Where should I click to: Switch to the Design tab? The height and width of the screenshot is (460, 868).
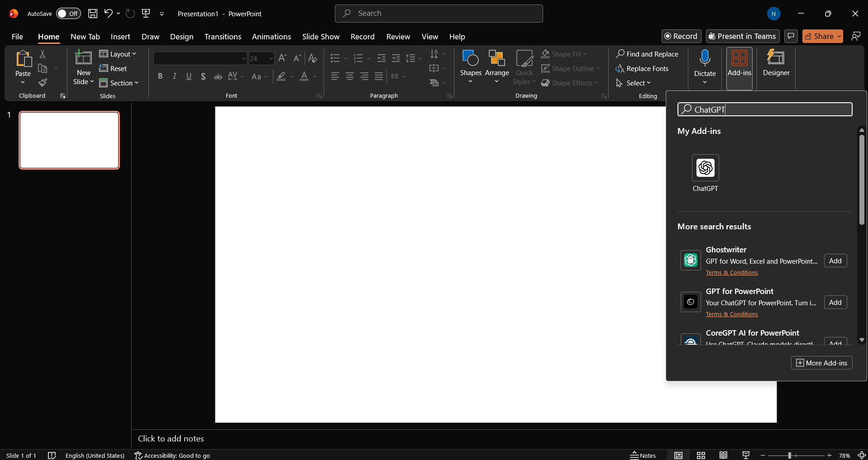182,37
